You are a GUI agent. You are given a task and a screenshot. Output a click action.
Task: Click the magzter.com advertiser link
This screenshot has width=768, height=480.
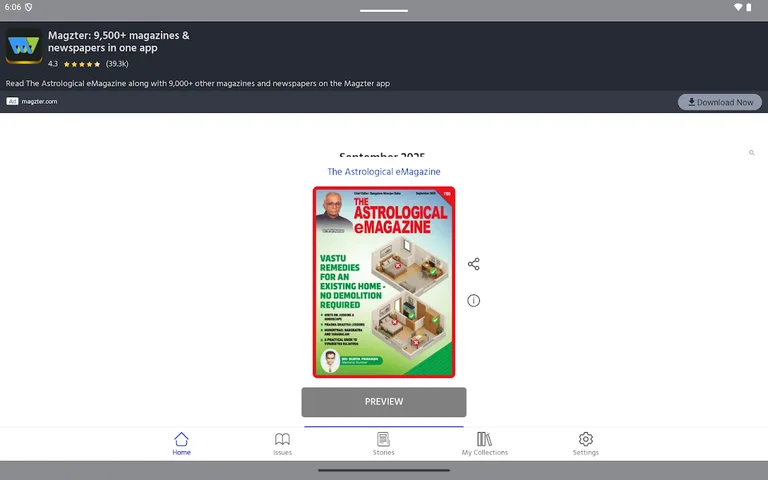[40, 101]
